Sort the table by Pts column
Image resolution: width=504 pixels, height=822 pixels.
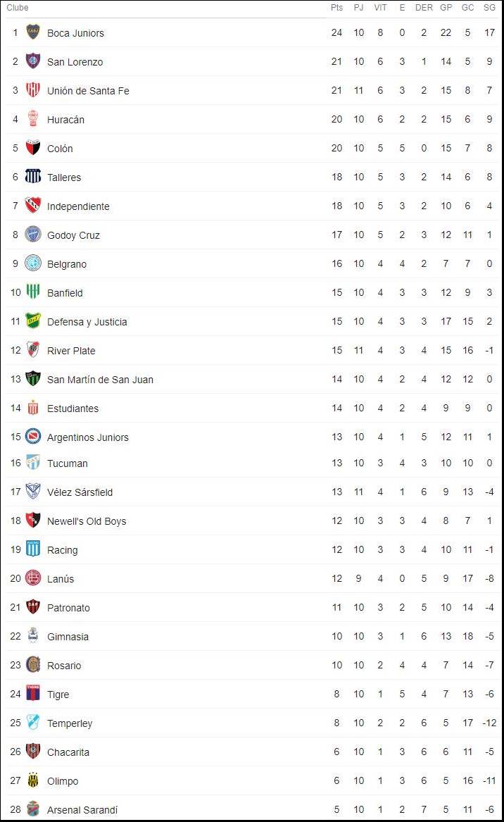[x=336, y=8]
